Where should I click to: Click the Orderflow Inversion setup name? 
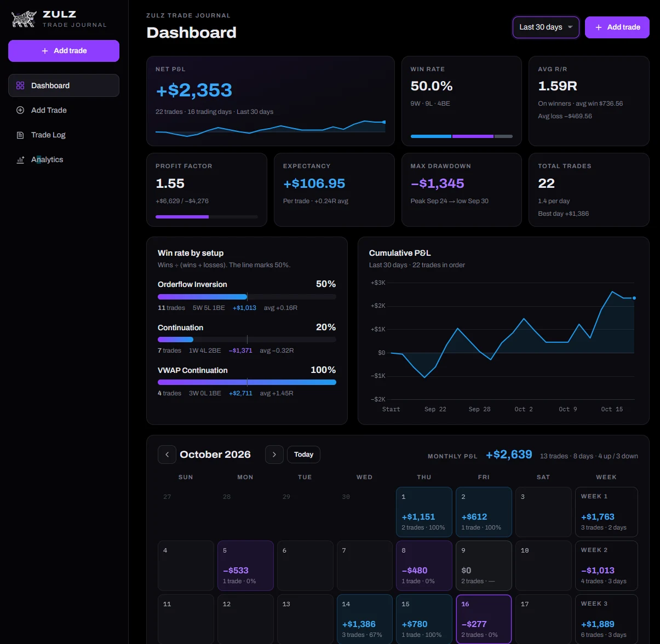click(x=192, y=284)
